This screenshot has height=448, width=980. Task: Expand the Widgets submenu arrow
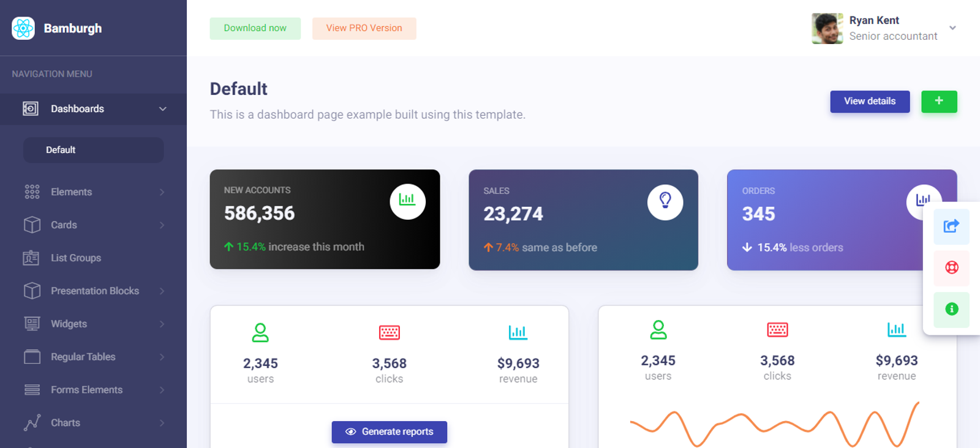click(162, 324)
